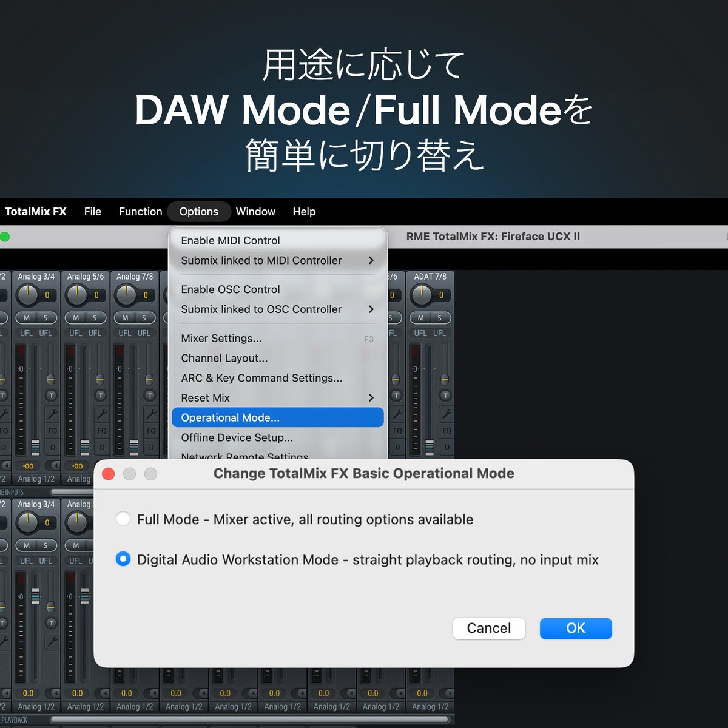Solo the Analog 7/8 channel
The image size is (728, 728).
click(144, 318)
